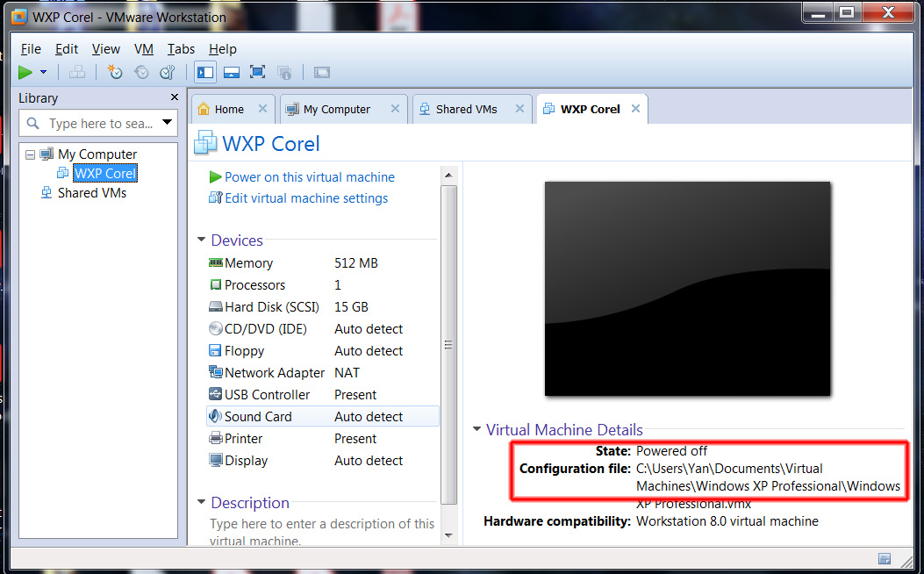Close the My Computer tab
Image resolution: width=924 pixels, height=574 pixels.
point(396,109)
